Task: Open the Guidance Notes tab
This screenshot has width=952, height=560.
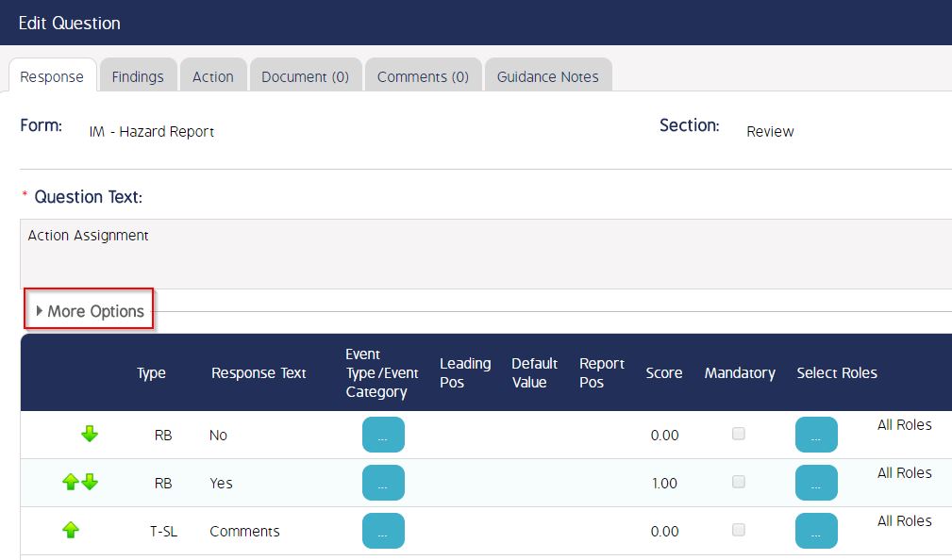Action: (x=548, y=77)
